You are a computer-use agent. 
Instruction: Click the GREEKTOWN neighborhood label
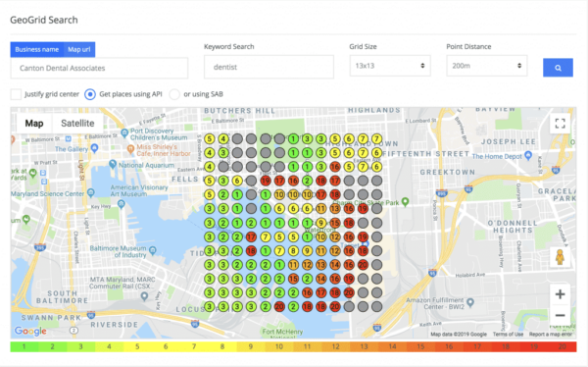pos(448,172)
